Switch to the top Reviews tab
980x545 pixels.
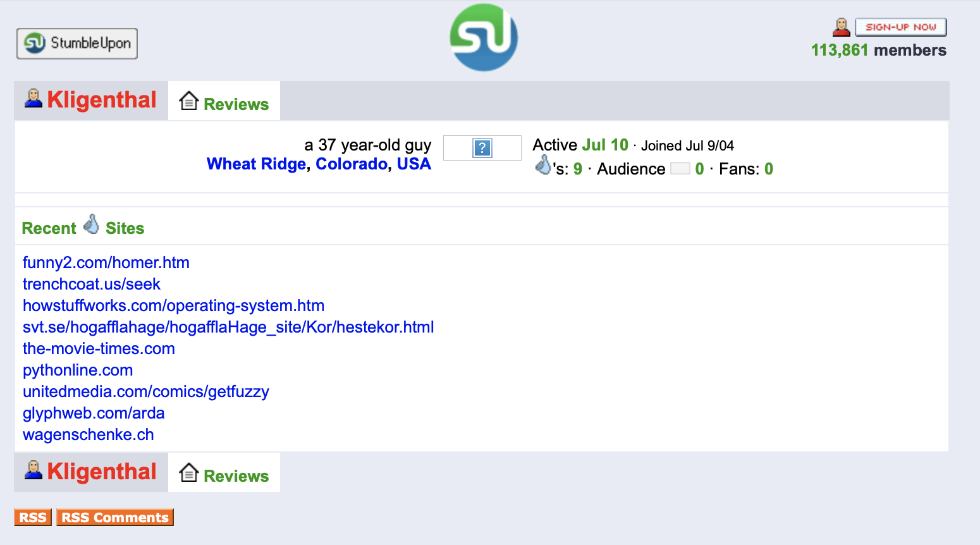point(224,102)
